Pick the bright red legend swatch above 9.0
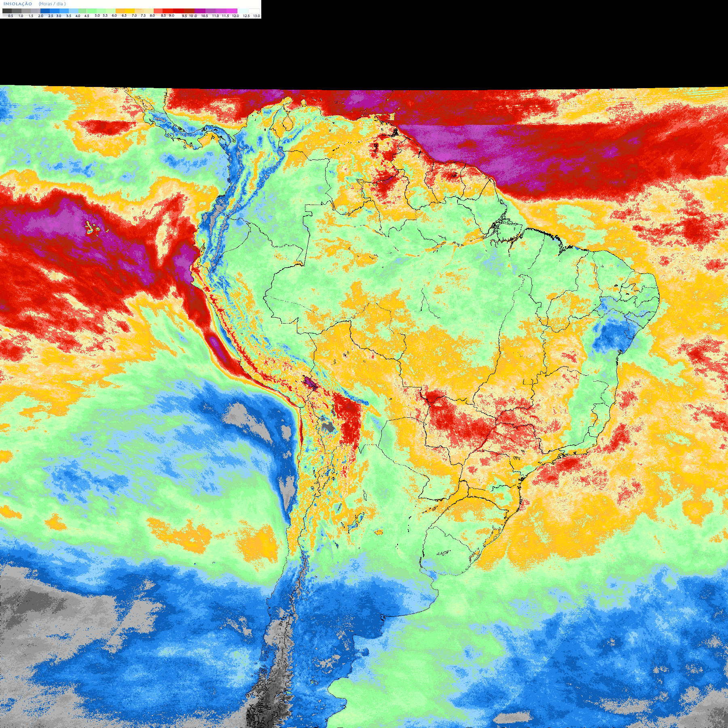728x728 pixels. point(168,11)
